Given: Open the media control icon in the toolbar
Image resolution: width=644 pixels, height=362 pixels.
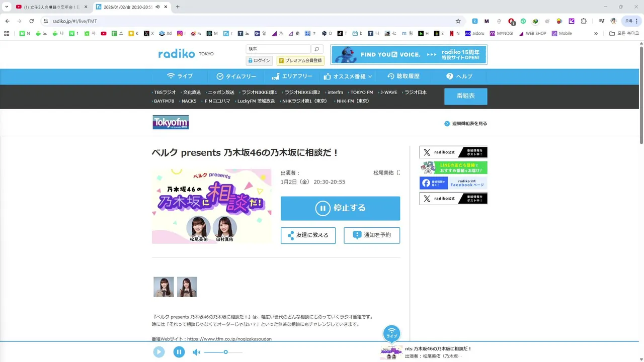Looking at the screenshot, I should [x=602, y=21].
